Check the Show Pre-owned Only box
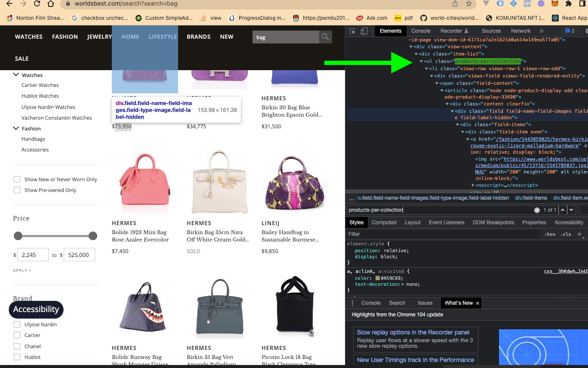 point(17,190)
